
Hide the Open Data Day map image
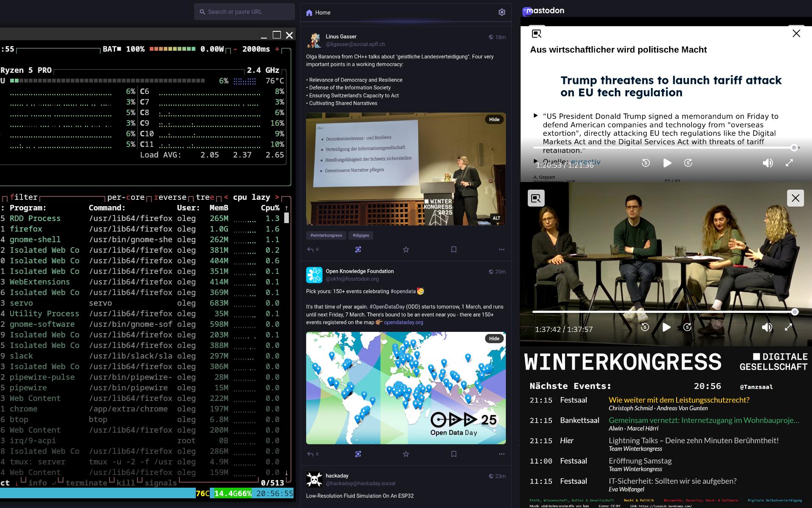[x=494, y=339]
